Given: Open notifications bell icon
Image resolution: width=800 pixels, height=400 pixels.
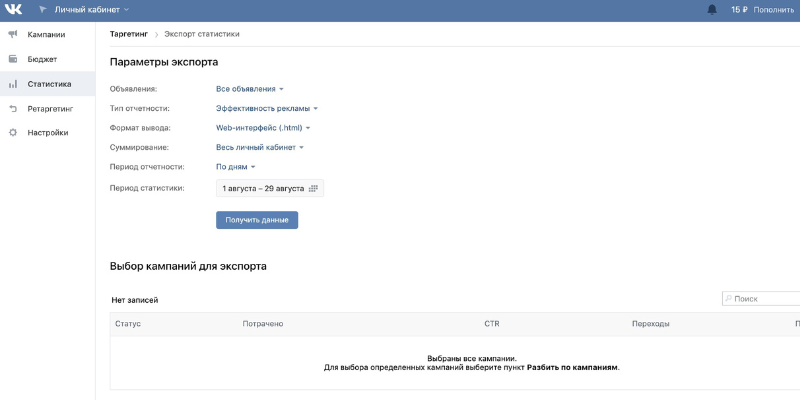Looking at the screenshot, I should 712,10.
